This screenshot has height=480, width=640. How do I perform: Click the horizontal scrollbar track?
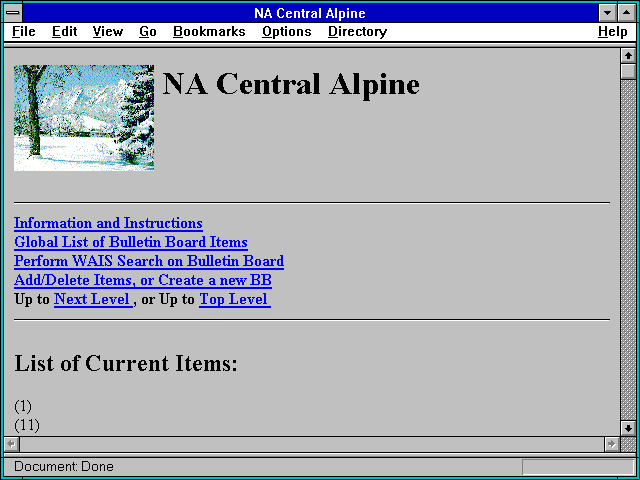pos(312,444)
